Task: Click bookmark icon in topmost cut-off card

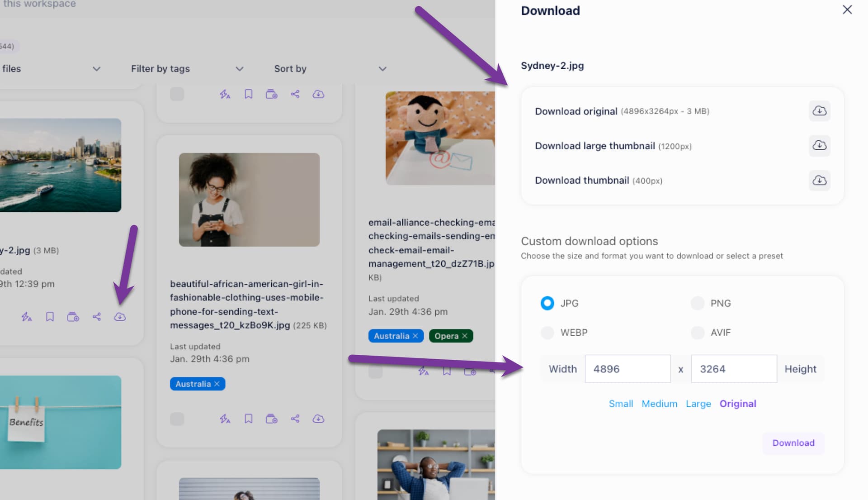Action: (248, 94)
